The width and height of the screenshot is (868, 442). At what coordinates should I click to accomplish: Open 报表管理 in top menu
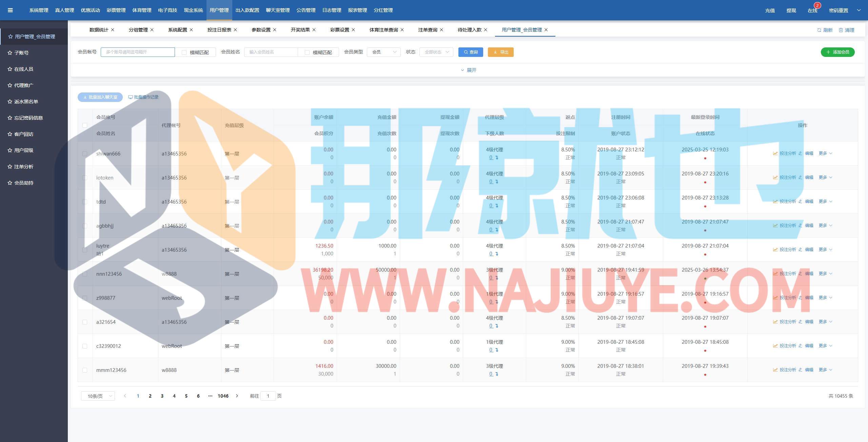357,10
